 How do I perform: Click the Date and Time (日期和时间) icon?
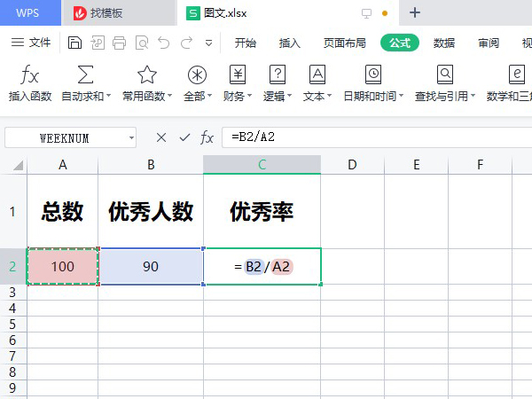373,74
